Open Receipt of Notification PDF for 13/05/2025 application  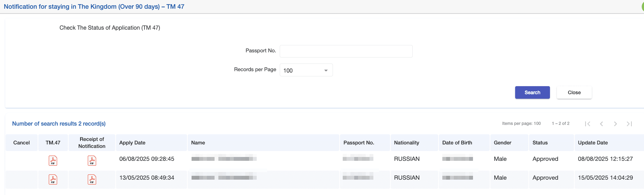point(92,179)
